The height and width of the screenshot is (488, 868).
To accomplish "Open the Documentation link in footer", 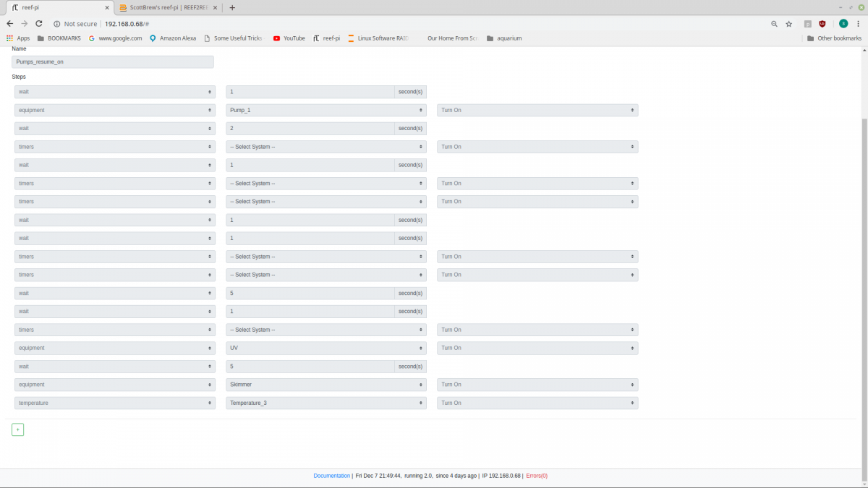I will coord(331,476).
